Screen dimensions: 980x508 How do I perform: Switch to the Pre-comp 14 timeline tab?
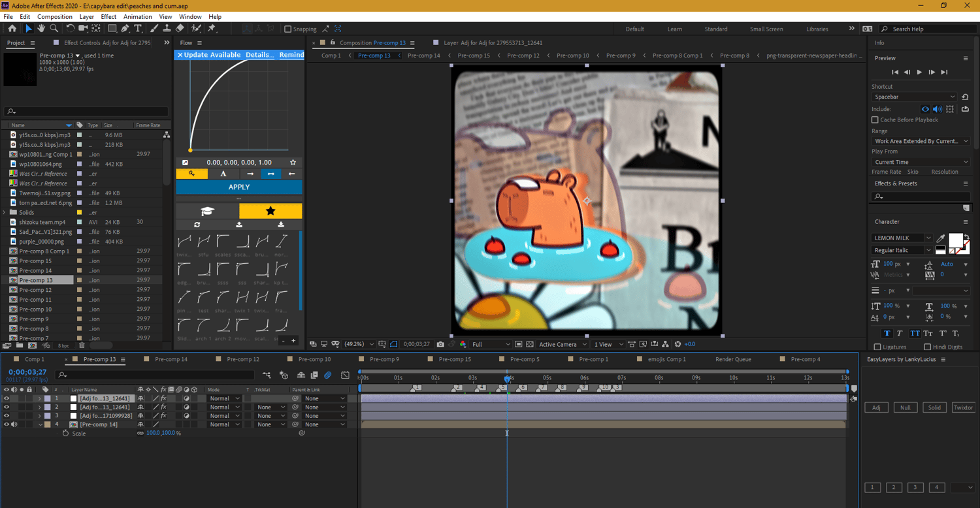pyautogui.click(x=171, y=359)
